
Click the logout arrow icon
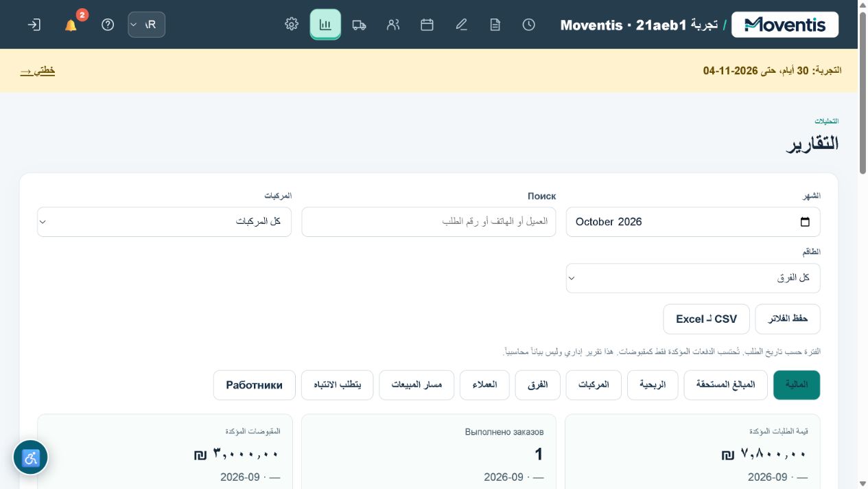click(34, 25)
